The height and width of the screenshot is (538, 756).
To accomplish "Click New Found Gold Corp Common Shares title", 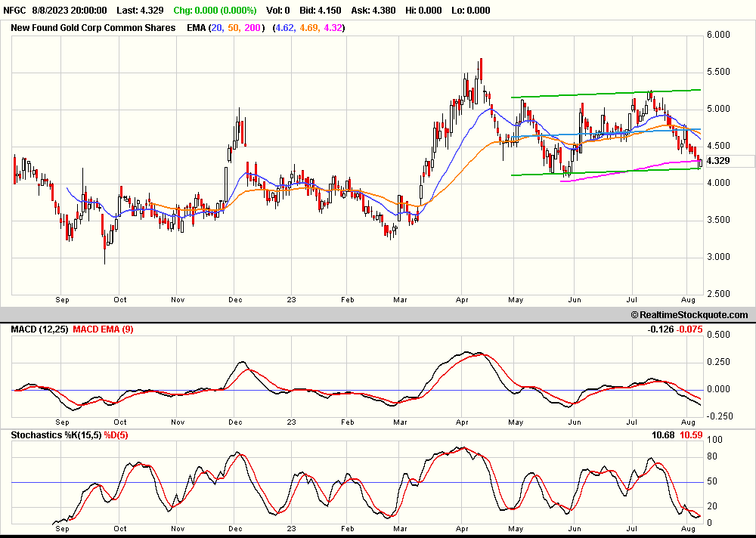I will [93, 28].
